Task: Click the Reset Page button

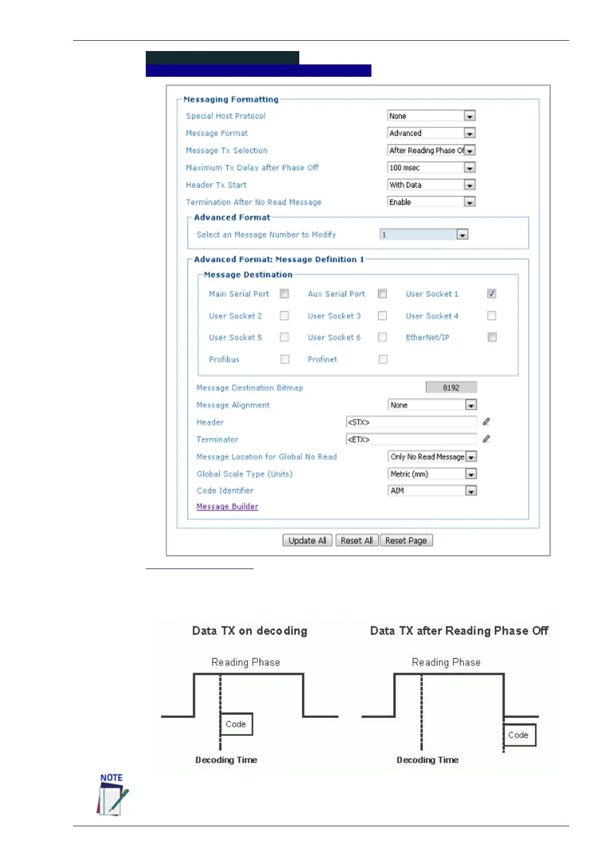Action: pyautogui.click(x=406, y=540)
